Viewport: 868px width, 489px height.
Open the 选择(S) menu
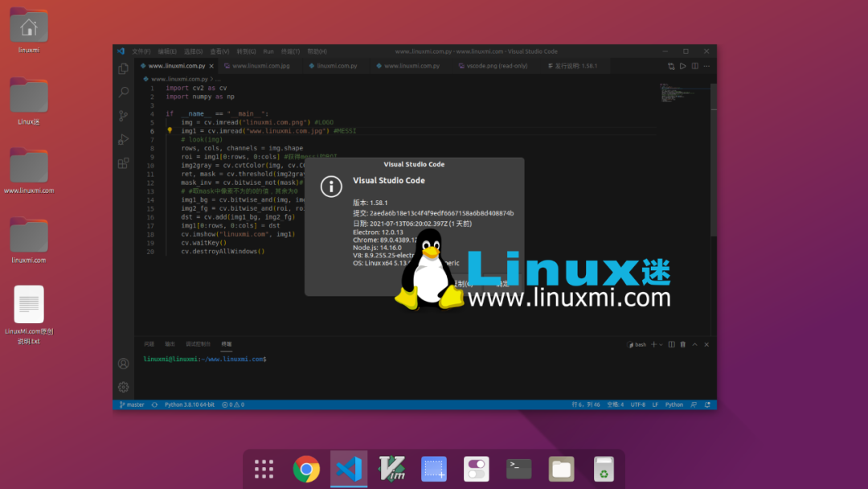click(193, 51)
